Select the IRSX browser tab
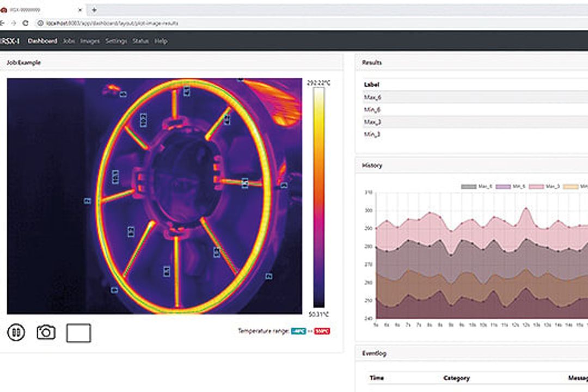The image size is (588, 392). (x=41, y=10)
